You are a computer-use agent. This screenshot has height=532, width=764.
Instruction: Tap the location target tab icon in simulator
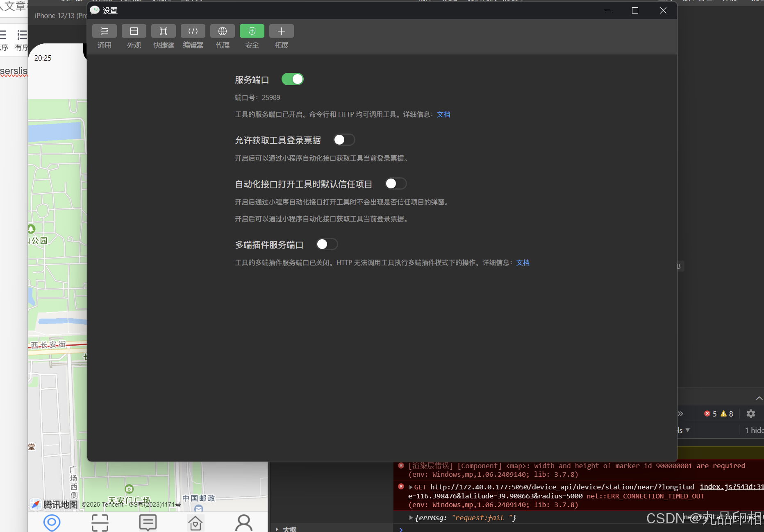click(x=52, y=522)
